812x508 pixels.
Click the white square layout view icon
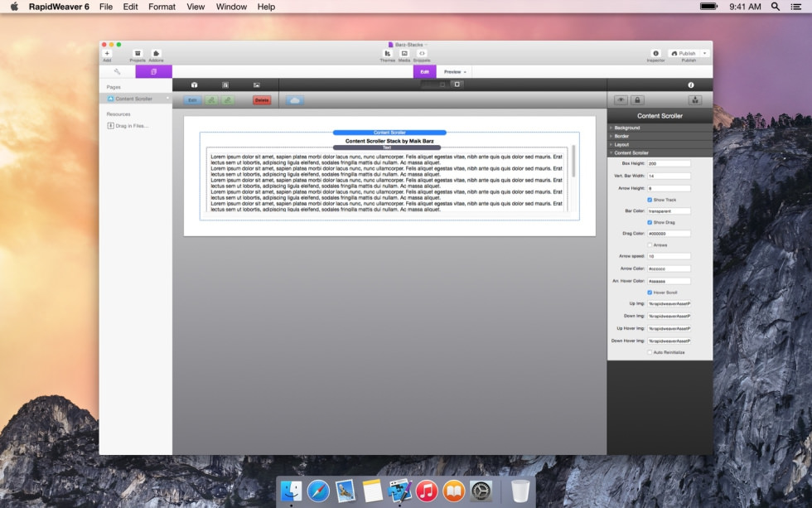457,85
